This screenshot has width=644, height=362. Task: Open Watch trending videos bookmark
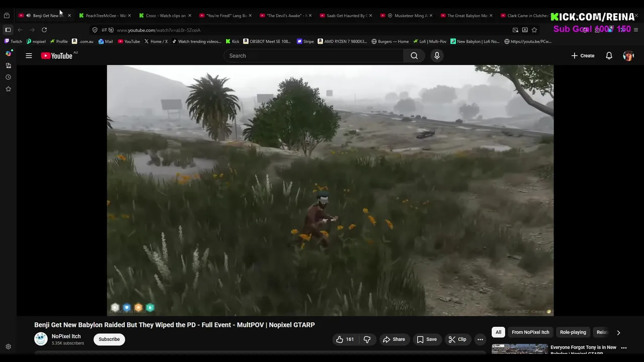tap(197, 42)
